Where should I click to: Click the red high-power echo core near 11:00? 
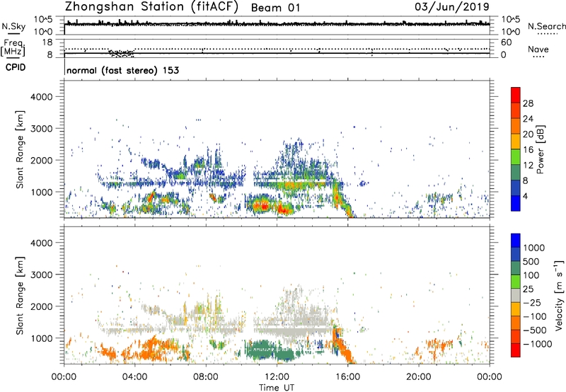(x=262, y=207)
